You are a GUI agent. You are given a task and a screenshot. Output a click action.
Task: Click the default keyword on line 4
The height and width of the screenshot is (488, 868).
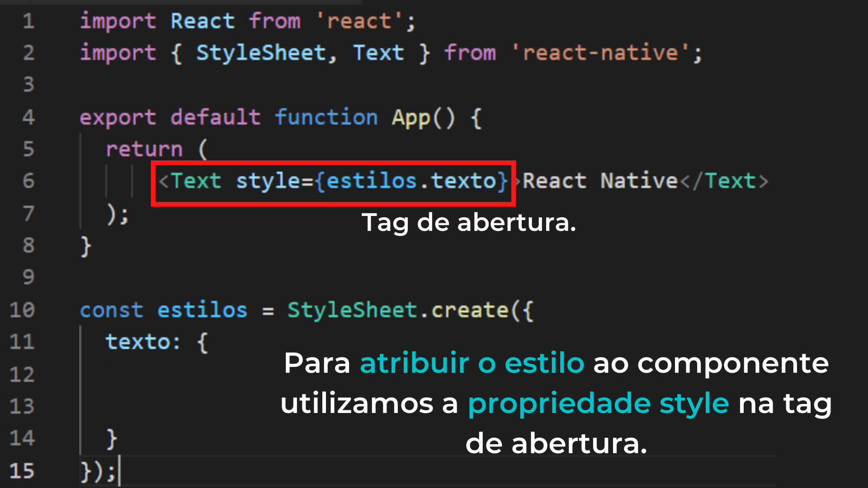pos(216,117)
